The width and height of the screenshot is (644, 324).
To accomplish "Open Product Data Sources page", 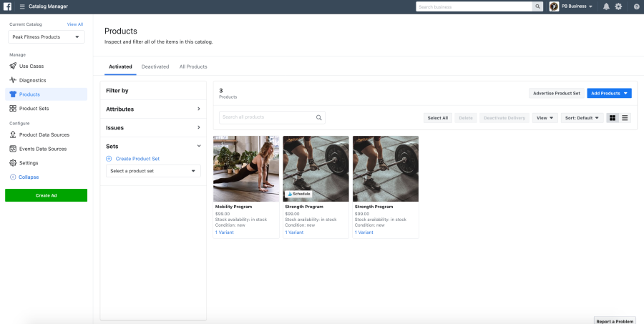I will [x=44, y=134].
